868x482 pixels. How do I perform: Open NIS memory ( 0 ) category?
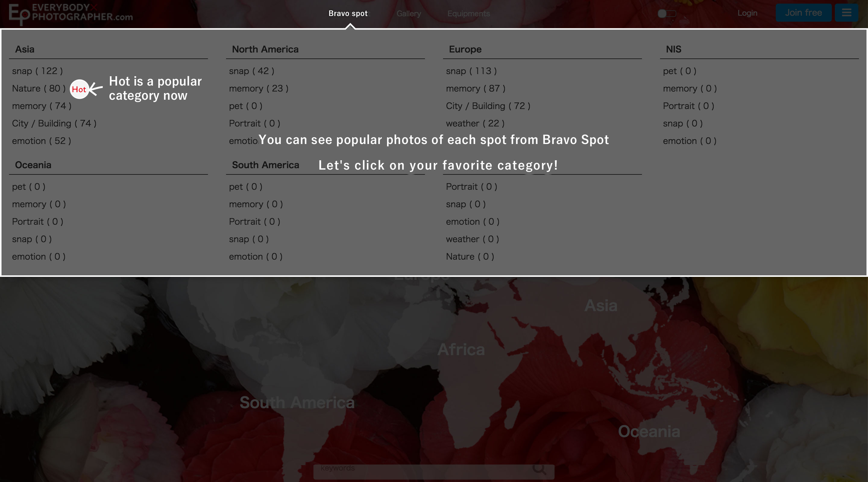[690, 89]
